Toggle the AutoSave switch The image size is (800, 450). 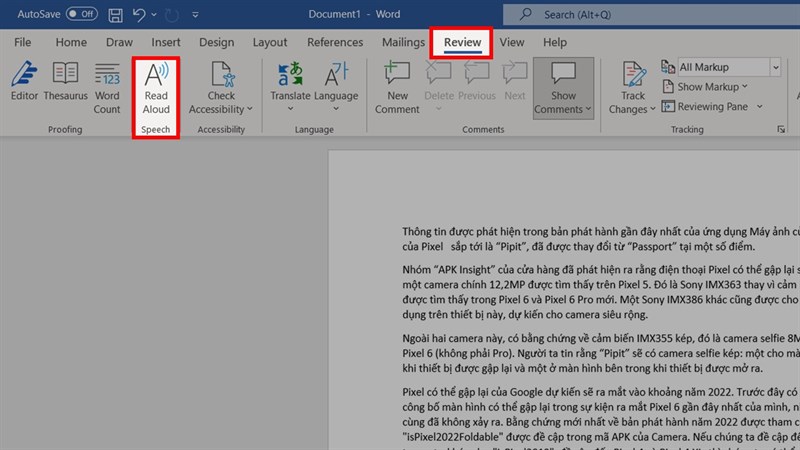pyautogui.click(x=82, y=14)
